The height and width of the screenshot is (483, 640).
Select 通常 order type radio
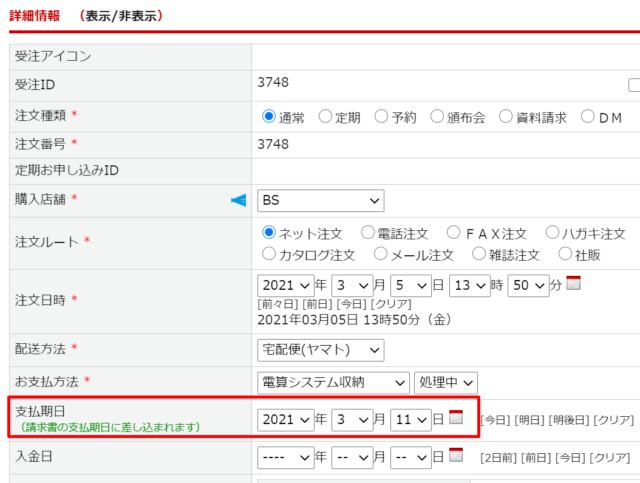[x=269, y=116]
